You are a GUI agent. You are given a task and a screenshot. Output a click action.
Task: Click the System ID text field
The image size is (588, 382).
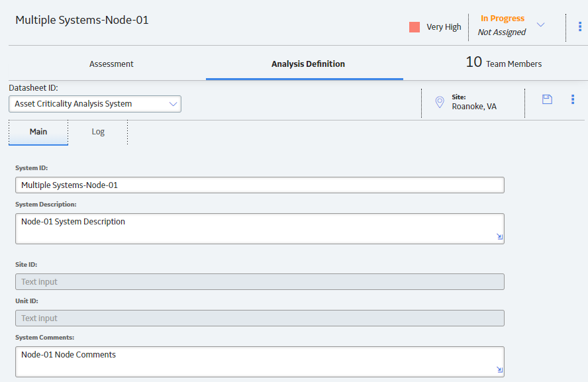(260, 185)
